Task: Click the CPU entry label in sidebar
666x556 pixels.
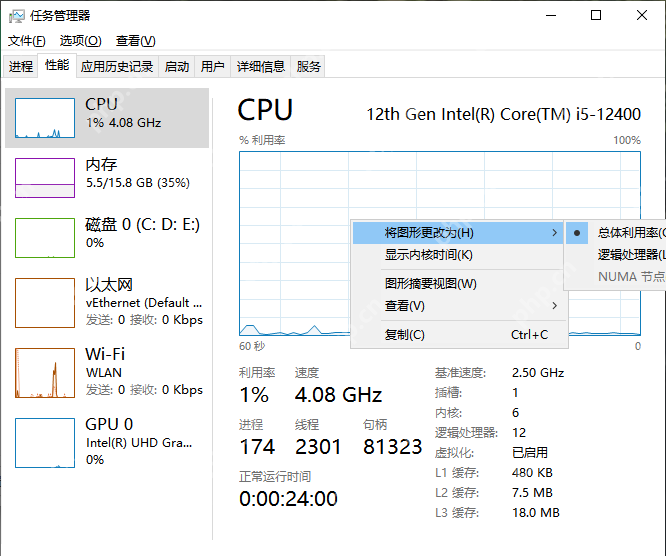Action: (x=101, y=104)
